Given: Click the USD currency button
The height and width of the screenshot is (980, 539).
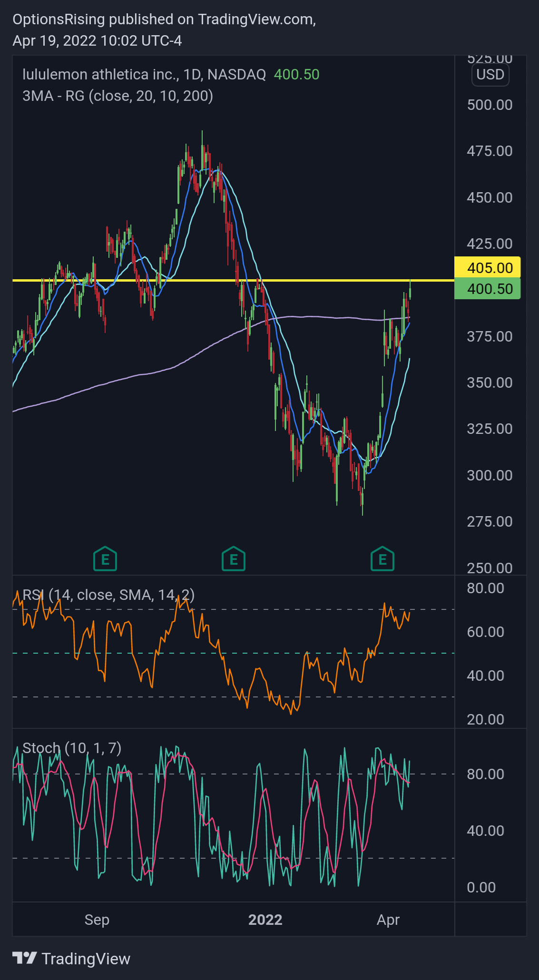Looking at the screenshot, I should click(490, 75).
